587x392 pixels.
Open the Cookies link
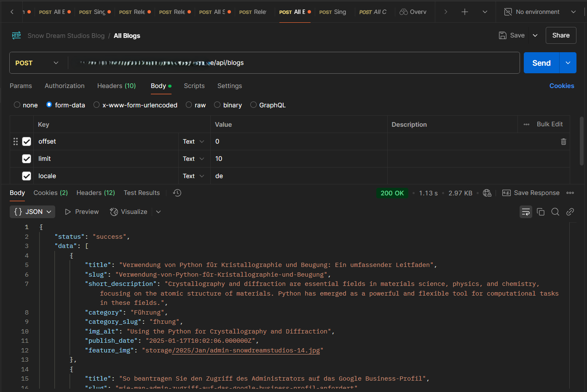(561, 86)
